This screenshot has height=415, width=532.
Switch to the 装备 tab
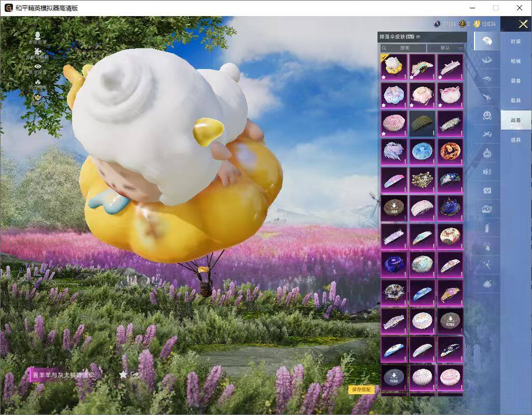[516, 81]
